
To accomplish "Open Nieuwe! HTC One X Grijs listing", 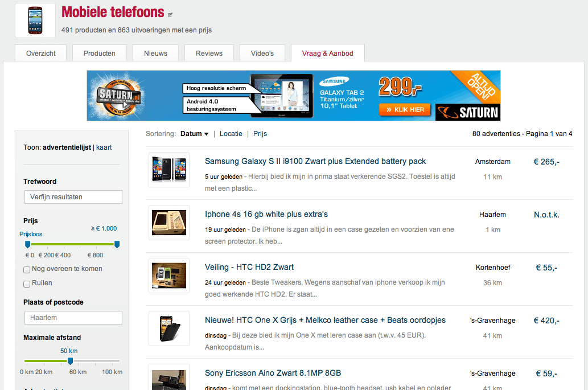I will click(325, 320).
